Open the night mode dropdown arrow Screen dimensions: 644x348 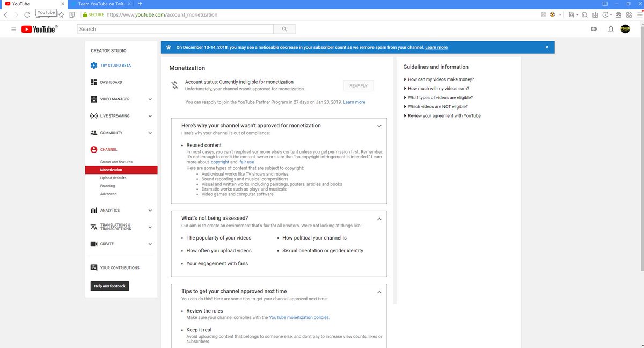pyautogui.click(x=611, y=15)
